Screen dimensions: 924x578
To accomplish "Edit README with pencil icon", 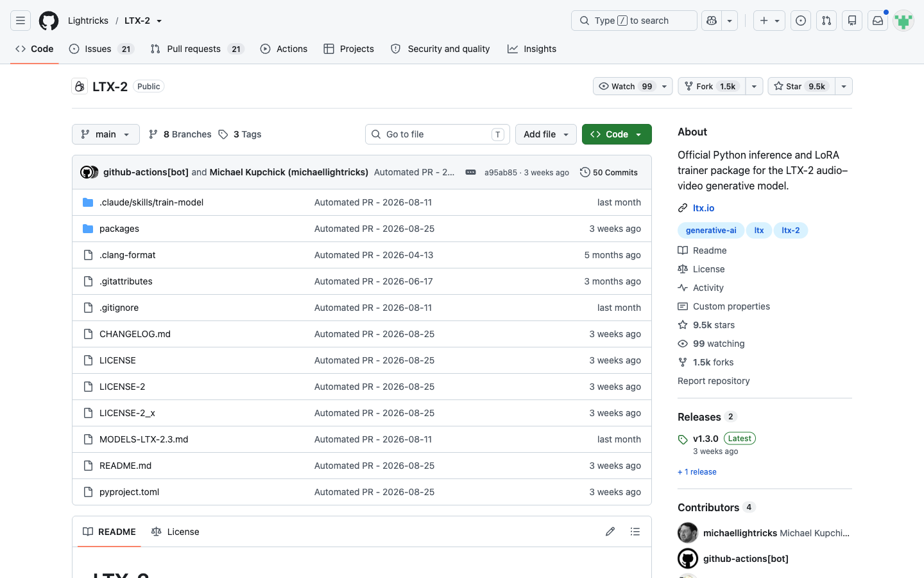I will [x=610, y=532].
